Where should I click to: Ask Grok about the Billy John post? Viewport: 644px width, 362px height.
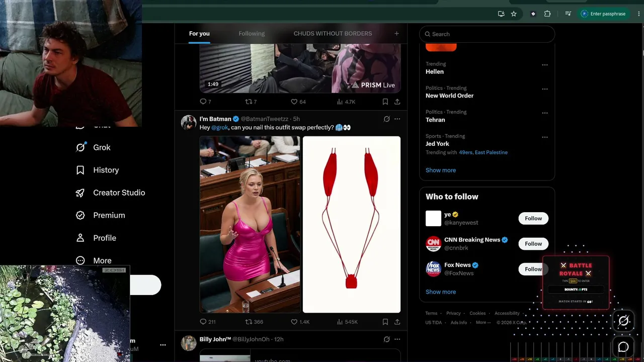click(386, 339)
